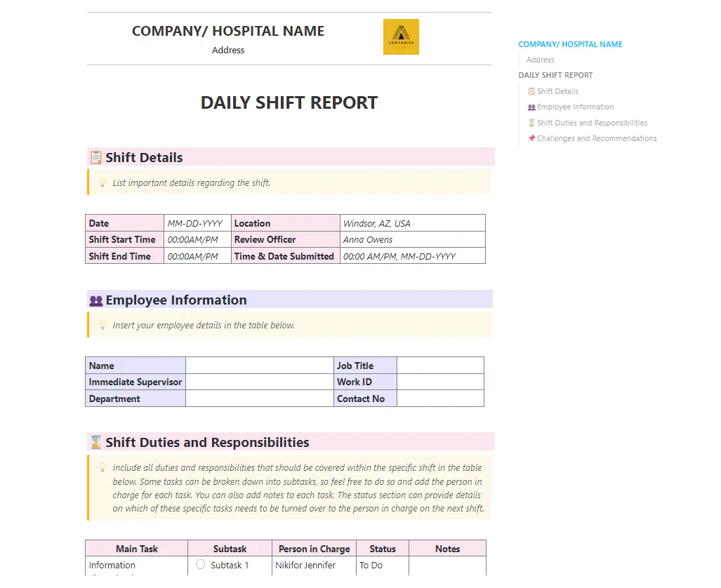Go to Shift Duties and Responsibilities outline entry
This screenshot has width=721, height=588.
pos(592,123)
